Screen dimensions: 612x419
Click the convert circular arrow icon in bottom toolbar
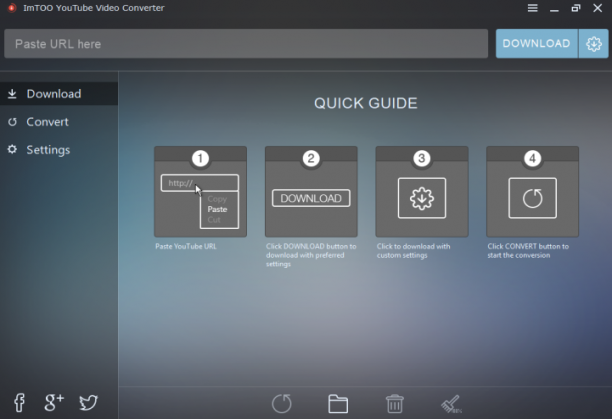pos(282,403)
